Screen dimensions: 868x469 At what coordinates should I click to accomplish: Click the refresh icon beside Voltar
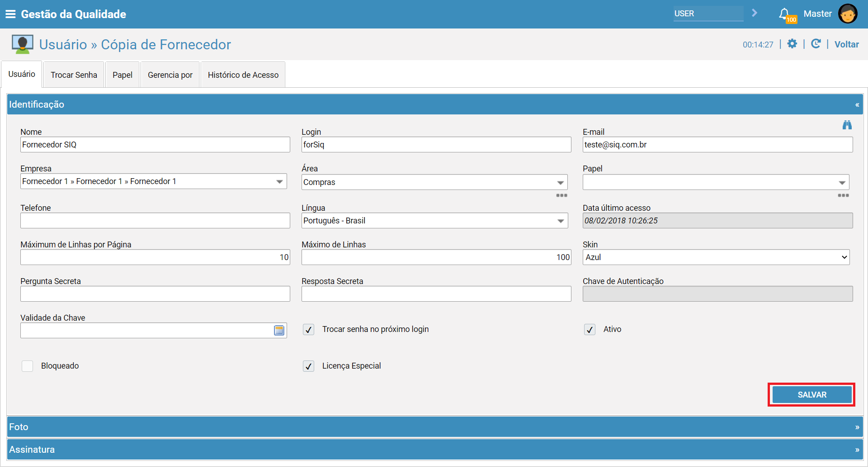pos(816,44)
